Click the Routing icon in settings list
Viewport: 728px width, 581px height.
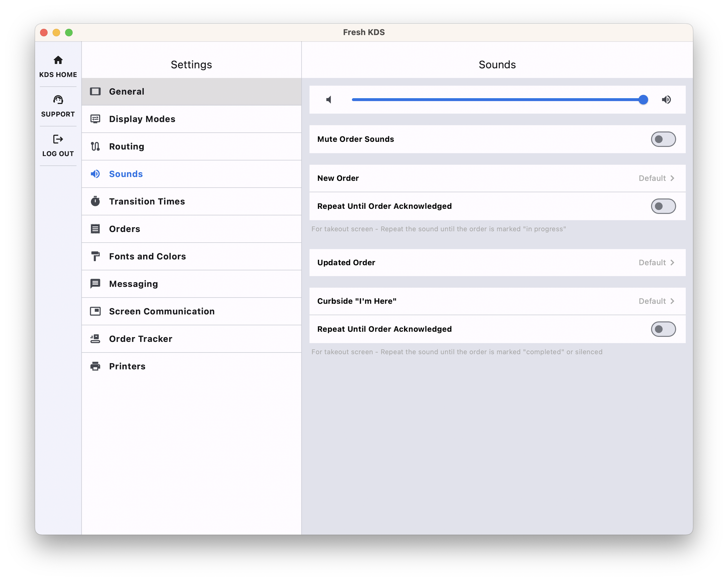point(95,146)
